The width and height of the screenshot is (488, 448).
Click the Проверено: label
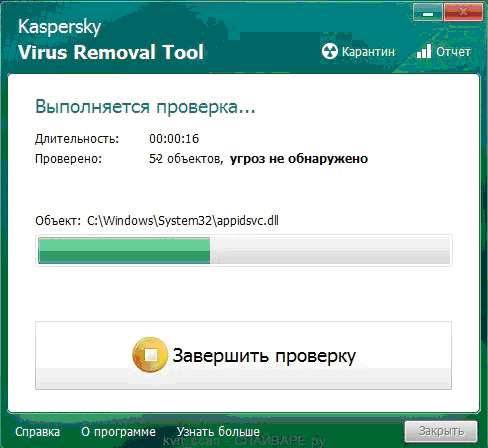pos(69,159)
